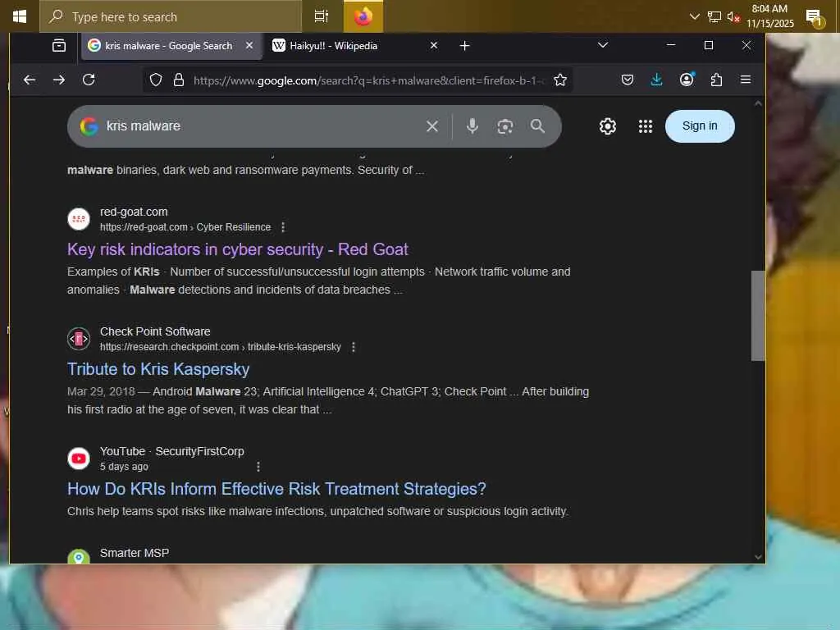Open the network status tray icon

click(714, 16)
